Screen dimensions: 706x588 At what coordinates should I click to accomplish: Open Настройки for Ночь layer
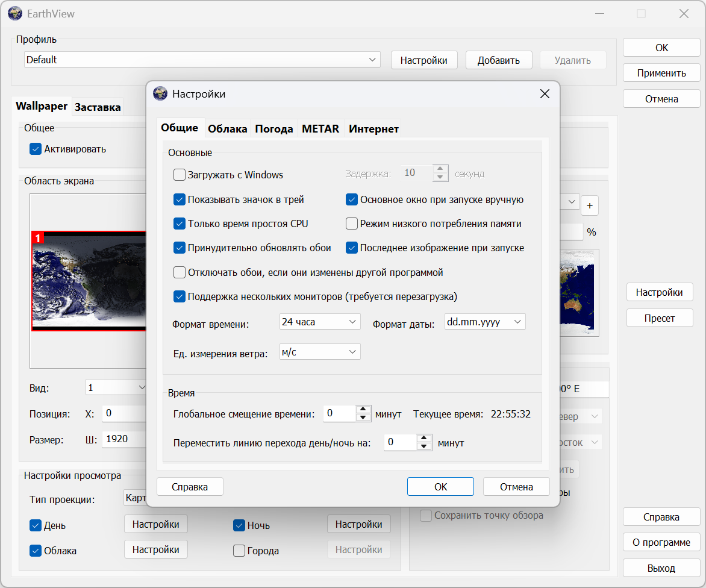point(359,524)
